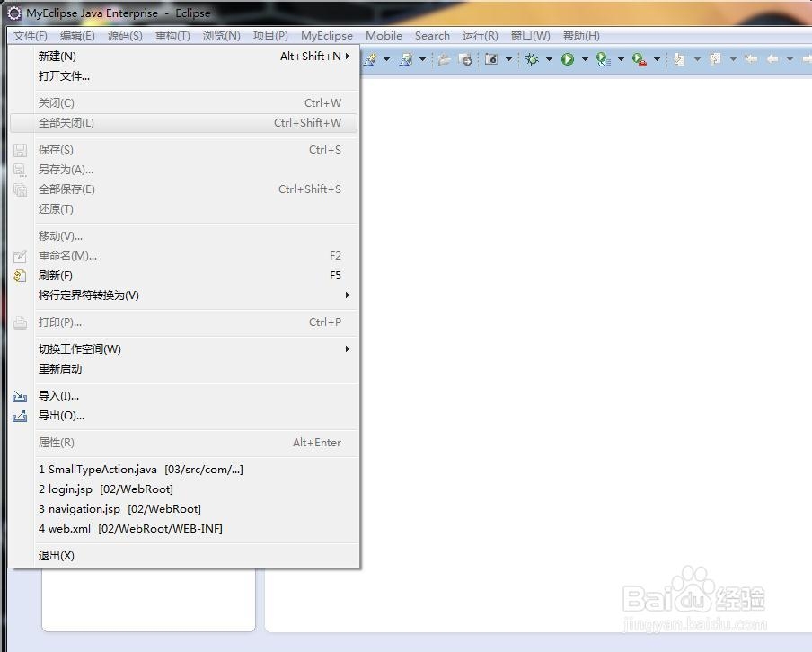Open the Previous Annotation dropdown arrow
The width and height of the screenshot is (812, 652).
coord(733,59)
